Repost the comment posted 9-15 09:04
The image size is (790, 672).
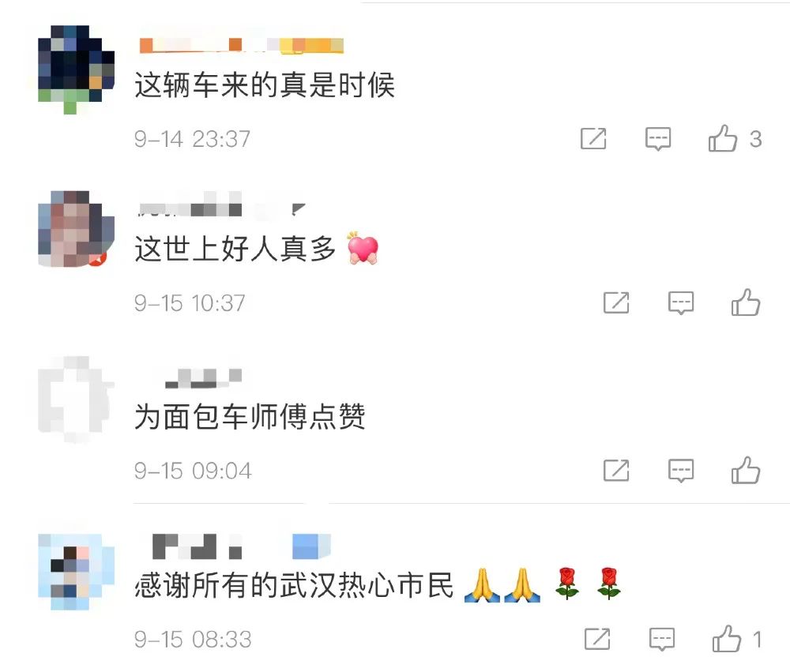point(616,471)
